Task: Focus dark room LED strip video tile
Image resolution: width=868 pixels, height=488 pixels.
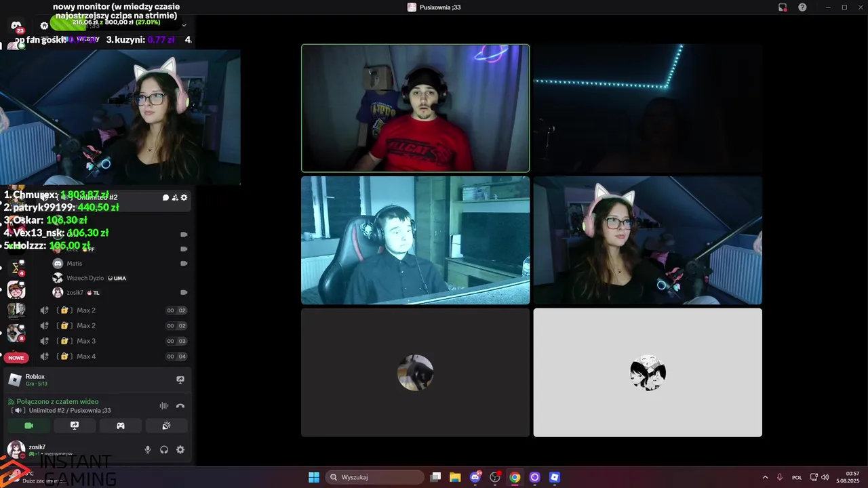Action: click(648, 108)
